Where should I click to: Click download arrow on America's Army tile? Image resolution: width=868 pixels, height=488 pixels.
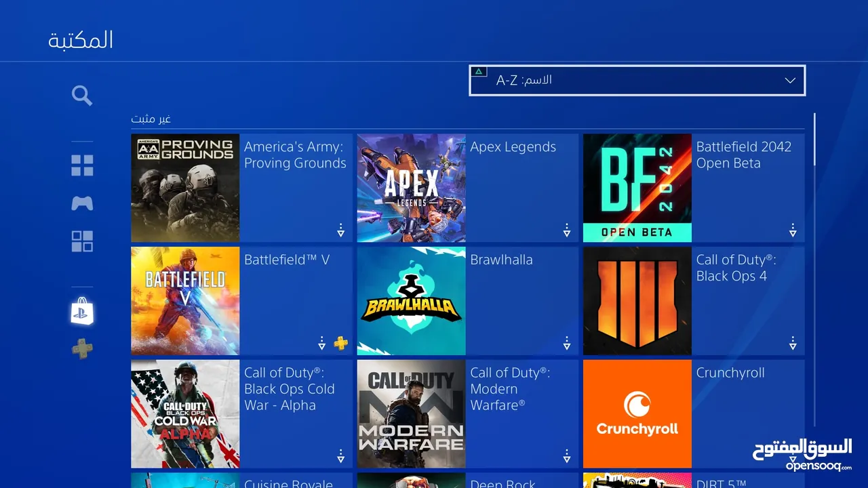[x=340, y=230]
